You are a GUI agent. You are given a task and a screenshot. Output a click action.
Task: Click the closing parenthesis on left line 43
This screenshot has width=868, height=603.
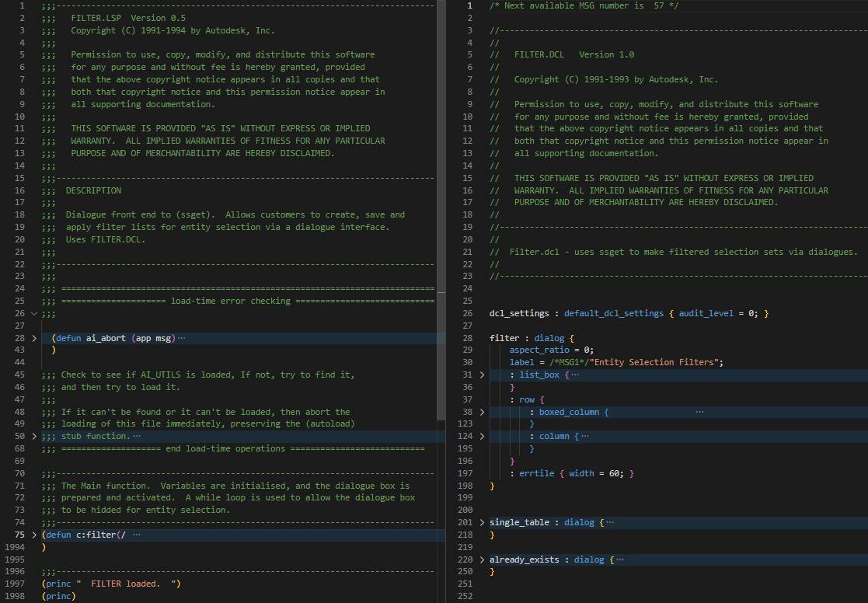pos(54,350)
